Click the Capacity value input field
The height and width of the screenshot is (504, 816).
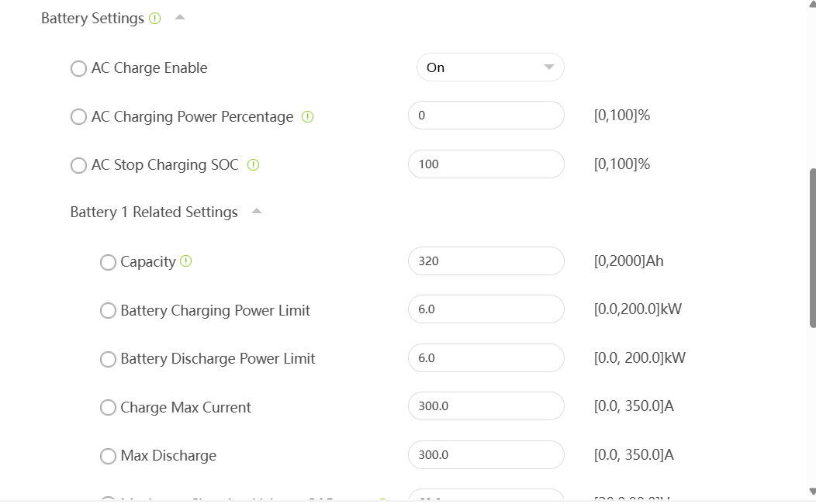[x=486, y=261]
